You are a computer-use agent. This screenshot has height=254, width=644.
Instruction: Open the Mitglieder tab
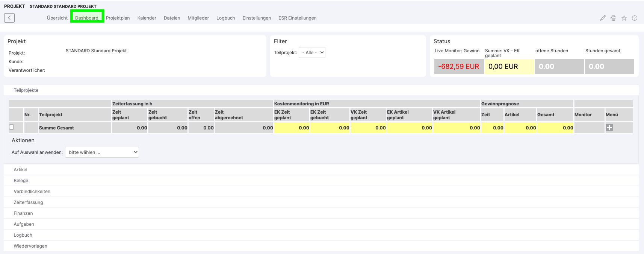coord(198,18)
